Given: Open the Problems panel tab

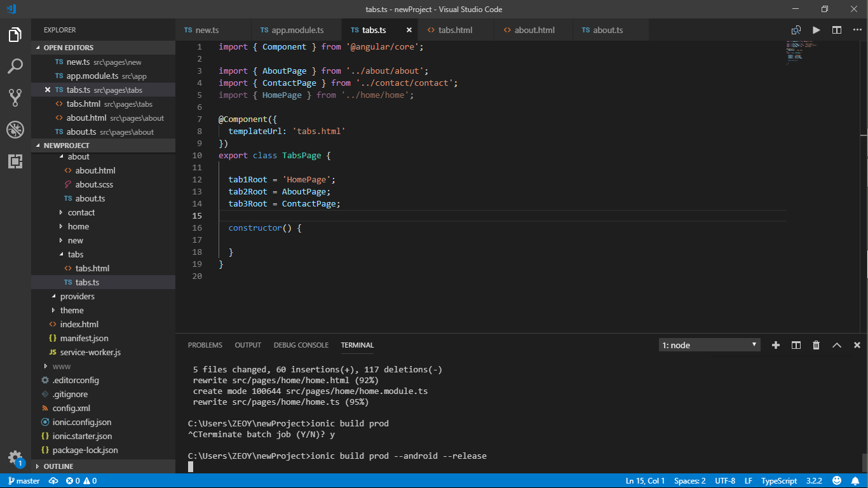Looking at the screenshot, I should coord(205,345).
